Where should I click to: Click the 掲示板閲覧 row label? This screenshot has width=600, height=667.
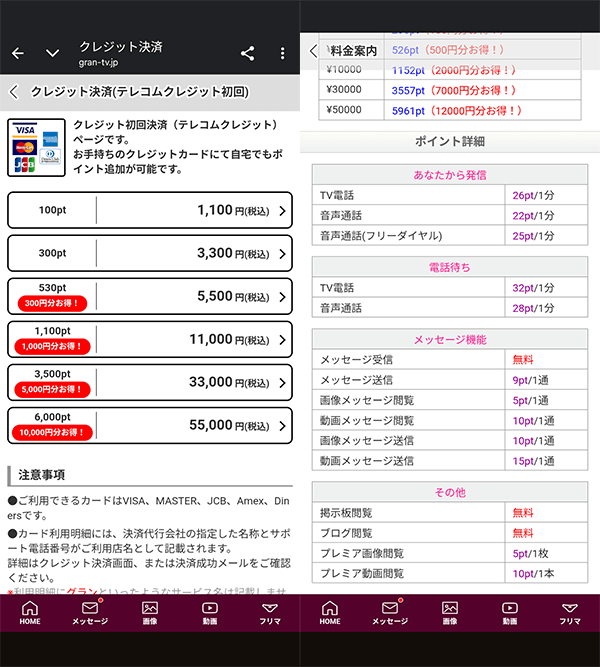coord(346,513)
